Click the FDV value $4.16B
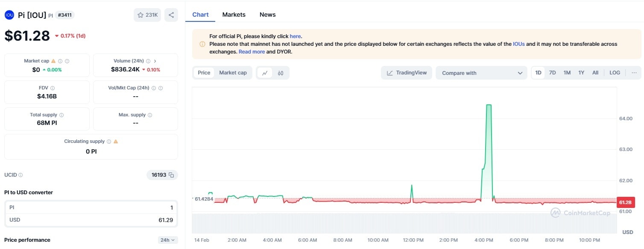Screen dimensions: 644x249 [47, 96]
